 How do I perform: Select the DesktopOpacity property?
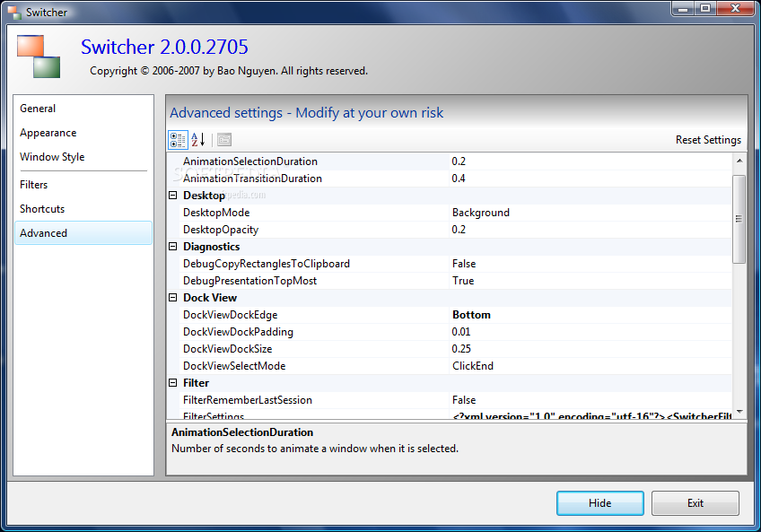[449, 230]
